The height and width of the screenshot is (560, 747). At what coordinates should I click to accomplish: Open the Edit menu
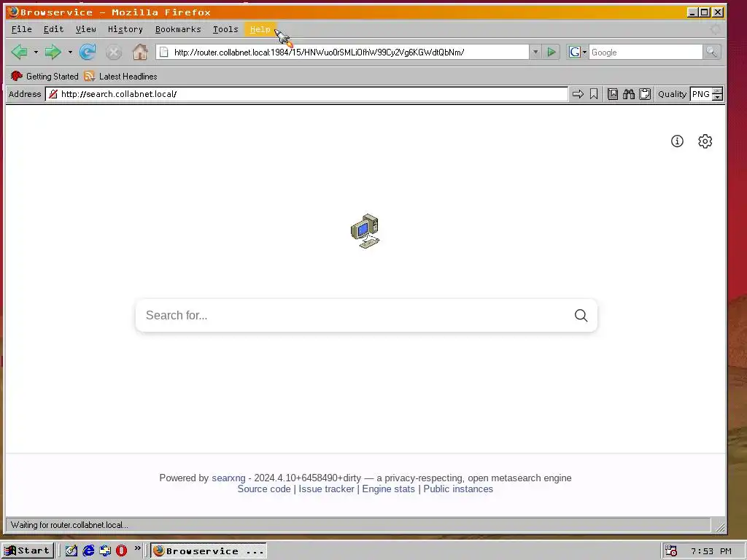click(x=53, y=29)
